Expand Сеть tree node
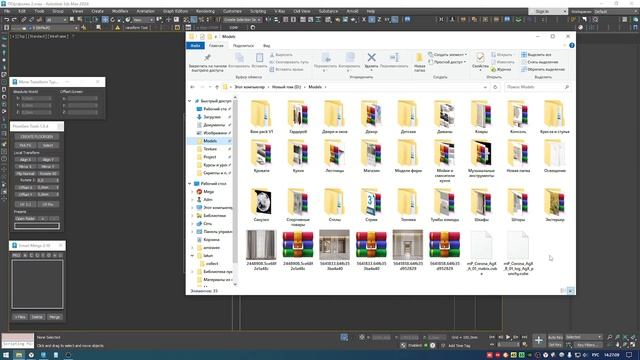The image size is (640, 360). coord(193,224)
